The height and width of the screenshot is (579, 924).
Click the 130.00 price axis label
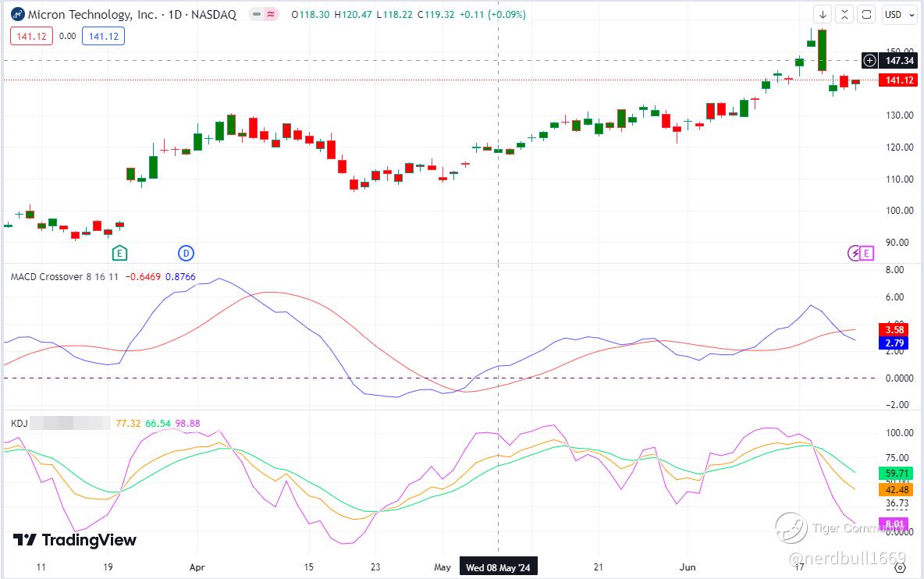pos(899,115)
